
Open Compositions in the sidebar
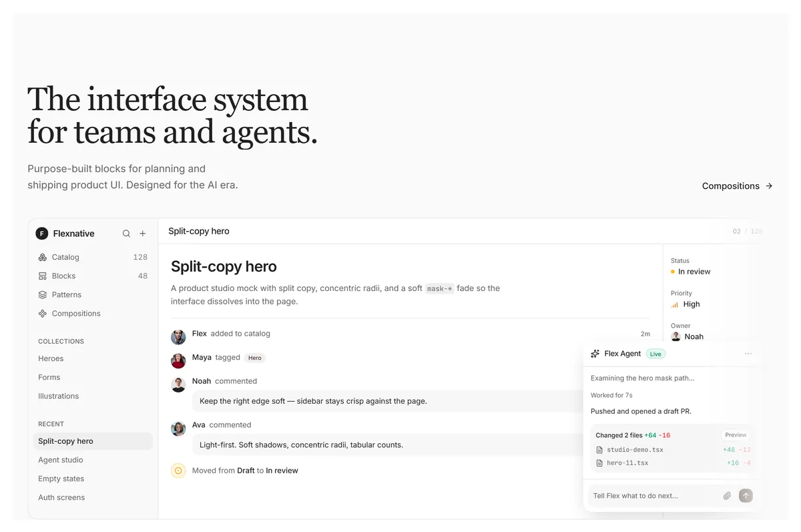coord(93,313)
